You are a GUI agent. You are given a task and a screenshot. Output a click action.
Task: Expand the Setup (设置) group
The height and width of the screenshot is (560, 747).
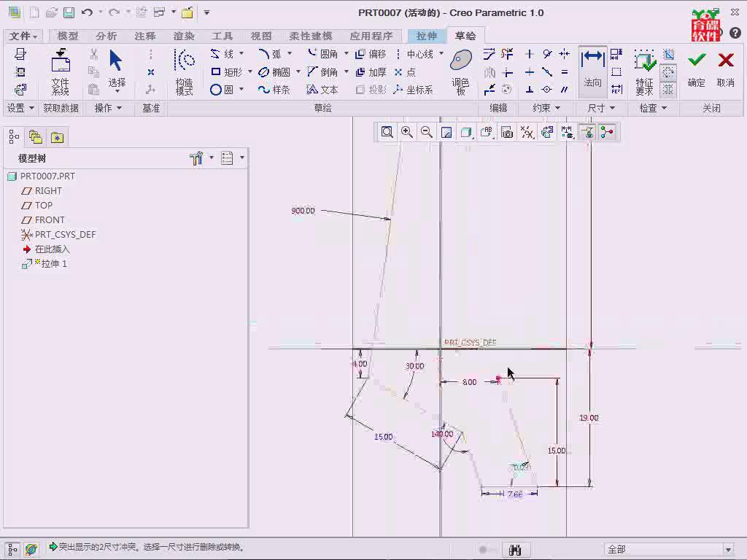pos(20,108)
